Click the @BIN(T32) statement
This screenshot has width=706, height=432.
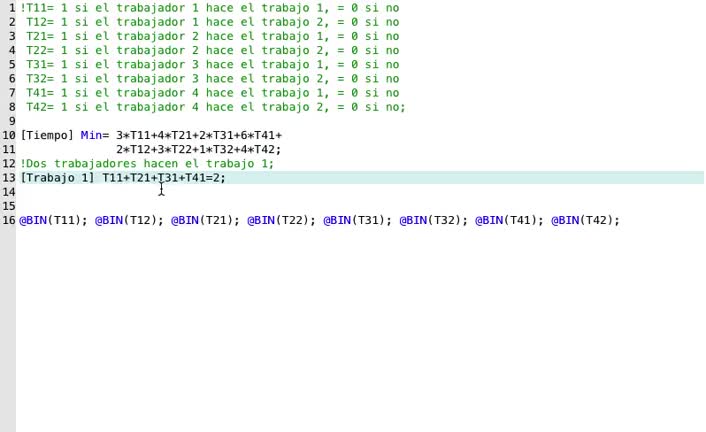tap(433, 220)
